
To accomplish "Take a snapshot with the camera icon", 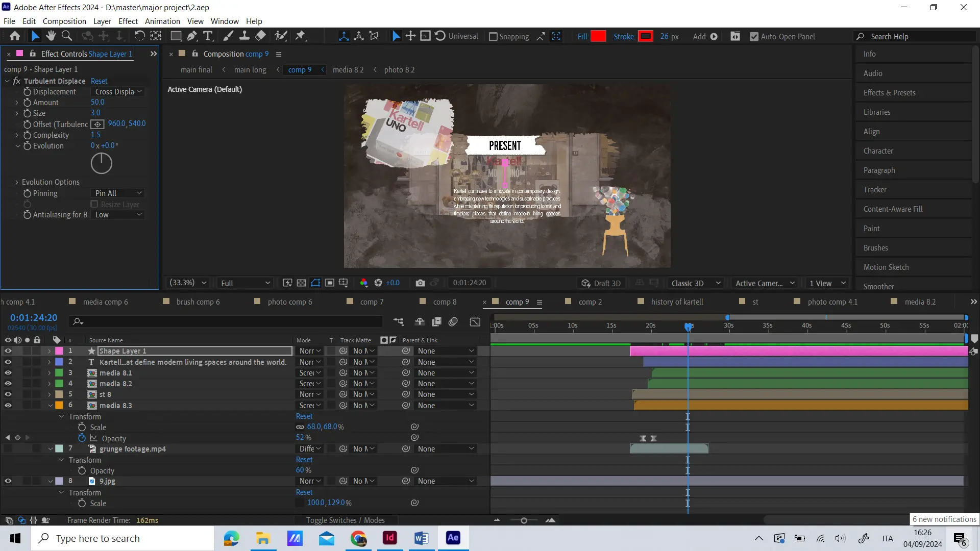I will point(420,283).
